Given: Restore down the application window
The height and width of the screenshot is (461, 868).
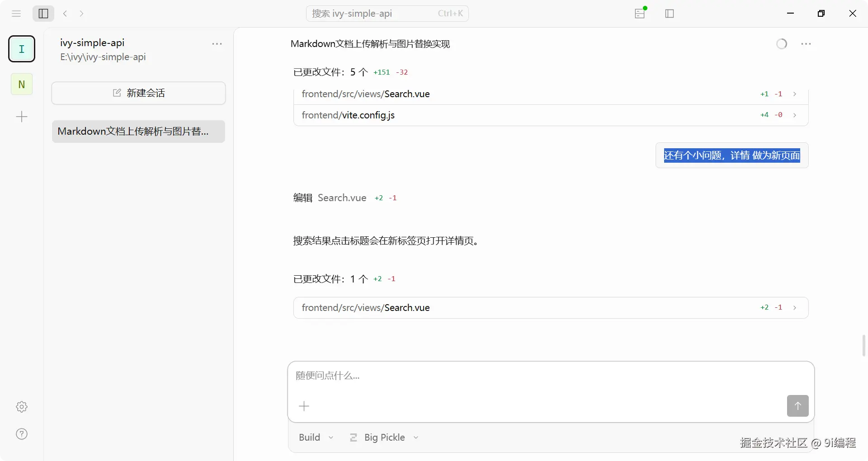Looking at the screenshot, I should [821, 14].
